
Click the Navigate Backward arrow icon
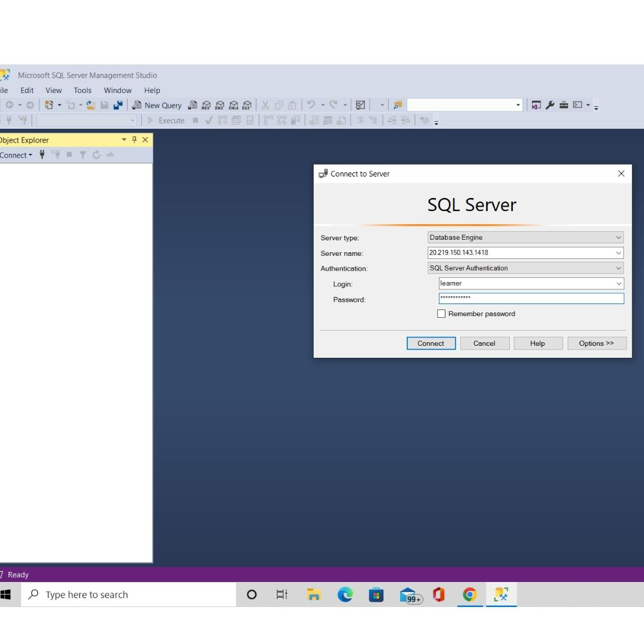tap(10, 105)
